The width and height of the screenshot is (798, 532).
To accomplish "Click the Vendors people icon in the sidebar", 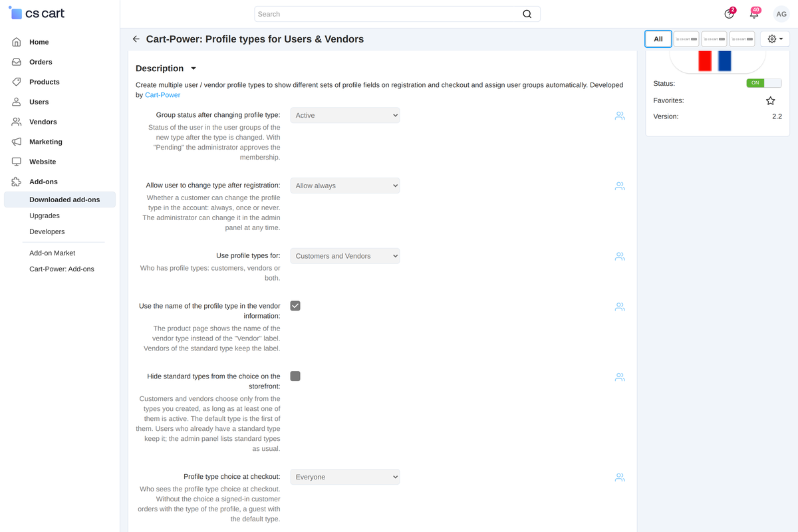I will [x=17, y=122].
